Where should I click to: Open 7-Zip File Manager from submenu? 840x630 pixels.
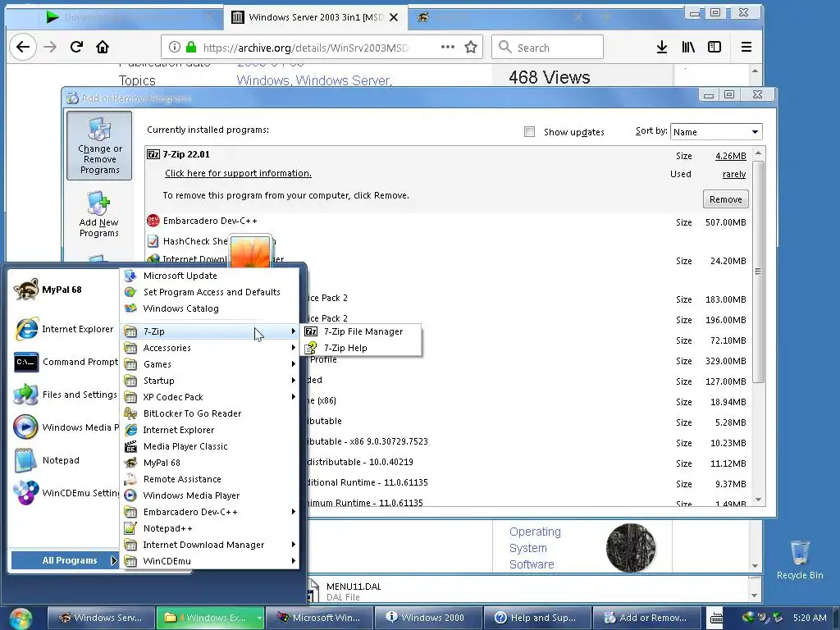pyautogui.click(x=363, y=331)
